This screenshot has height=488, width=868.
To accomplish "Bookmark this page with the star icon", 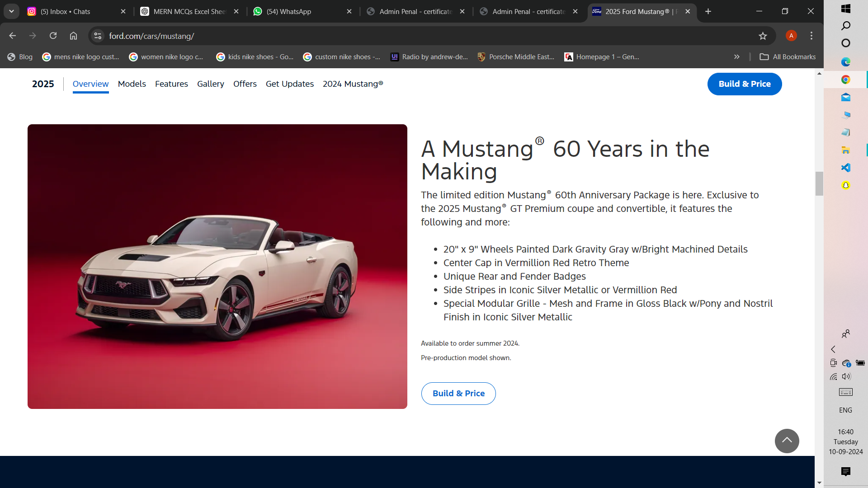I will (x=763, y=36).
